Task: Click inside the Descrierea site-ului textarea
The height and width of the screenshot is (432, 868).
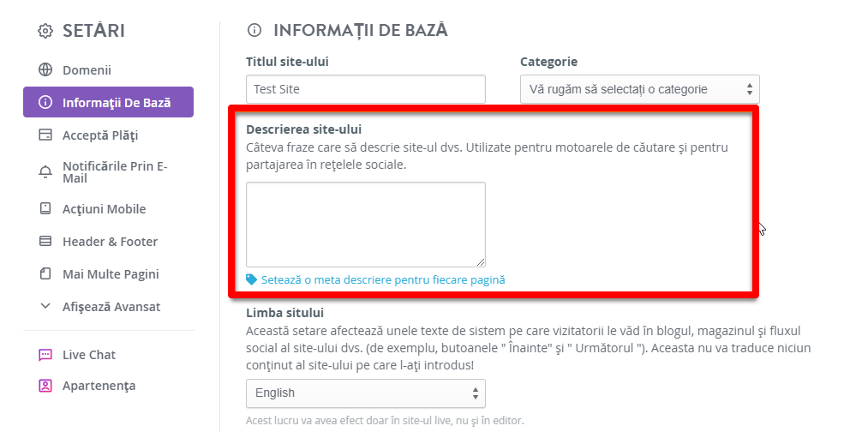Action: coord(366,225)
